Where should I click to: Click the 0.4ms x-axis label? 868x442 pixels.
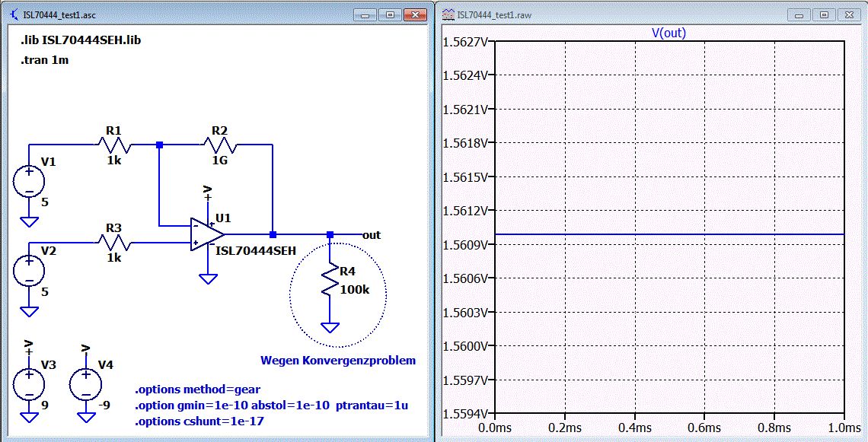[634, 428]
